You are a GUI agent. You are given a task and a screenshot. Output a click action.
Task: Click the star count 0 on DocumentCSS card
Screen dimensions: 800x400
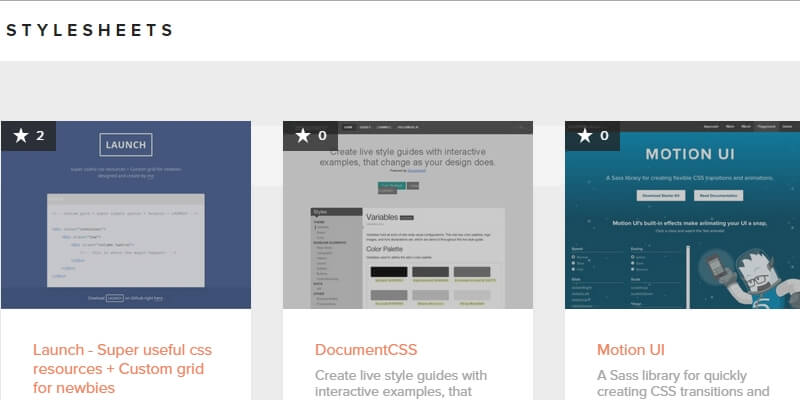coord(322,136)
